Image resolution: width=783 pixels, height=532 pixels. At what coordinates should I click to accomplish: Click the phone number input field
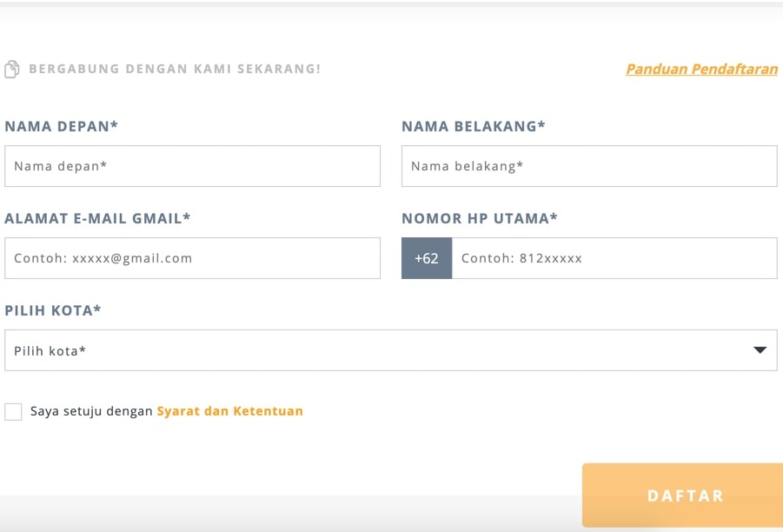(x=614, y=258)
